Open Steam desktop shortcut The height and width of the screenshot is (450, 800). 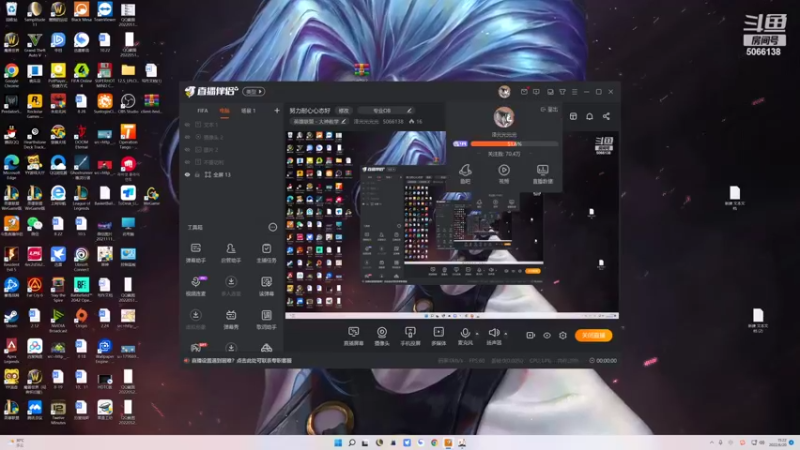point(11,319)
